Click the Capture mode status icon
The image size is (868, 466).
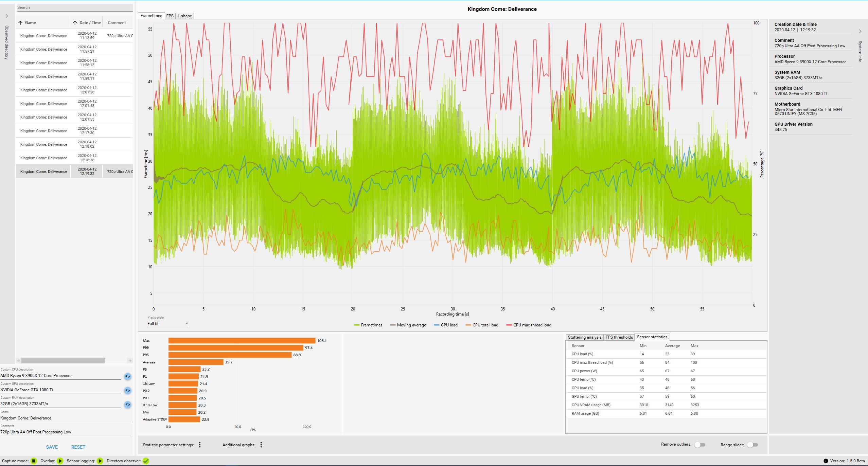coord(34,461)
